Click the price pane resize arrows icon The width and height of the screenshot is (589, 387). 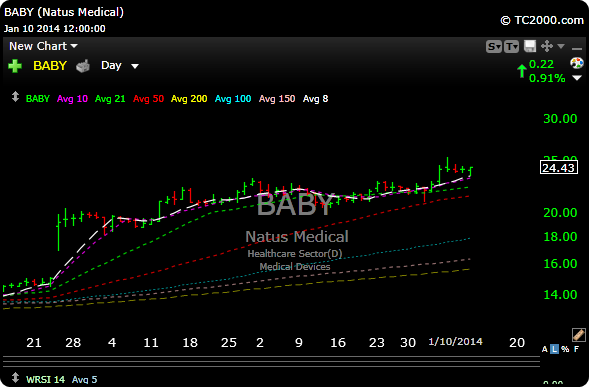tap(15, 97)
